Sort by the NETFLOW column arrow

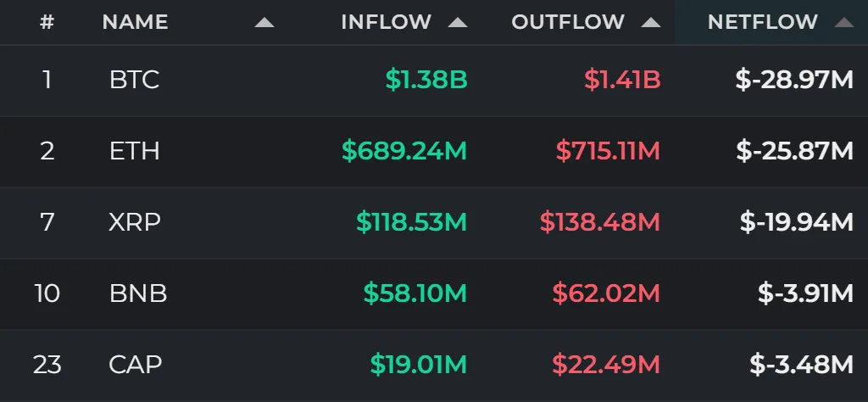coord(844,22)
